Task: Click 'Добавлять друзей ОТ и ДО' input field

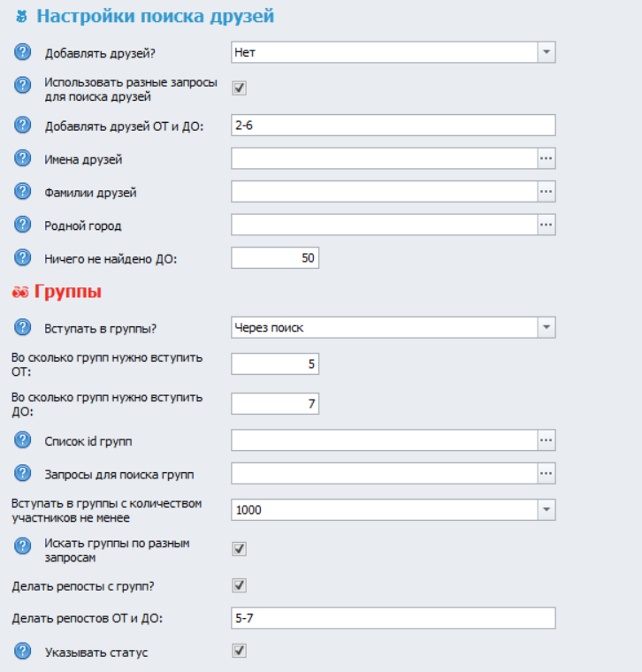Action: click(393, 126)
